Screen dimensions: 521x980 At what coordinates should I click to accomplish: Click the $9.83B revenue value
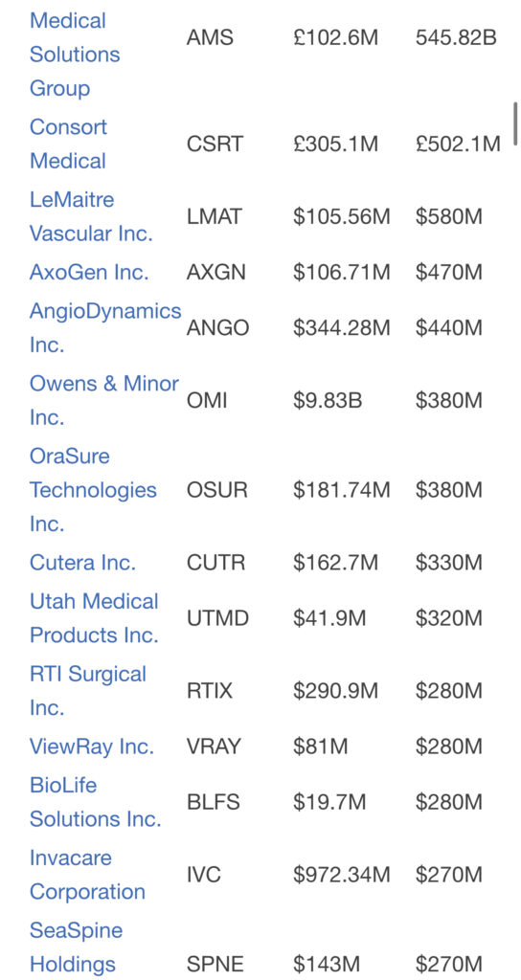pos(328,400)
